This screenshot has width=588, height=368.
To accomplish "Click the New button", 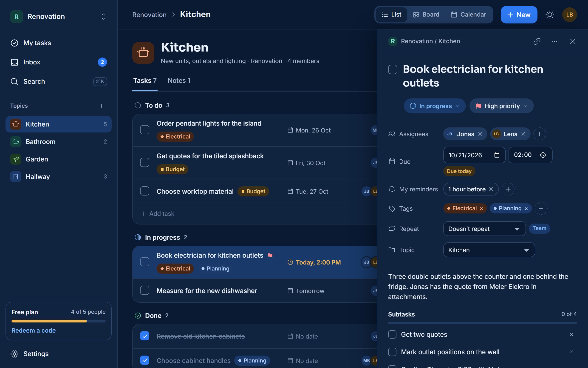I will coord(519,14).
